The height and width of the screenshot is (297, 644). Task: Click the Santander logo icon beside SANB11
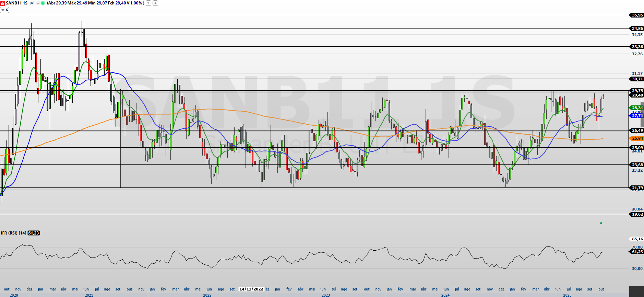(x=3, y=3)
